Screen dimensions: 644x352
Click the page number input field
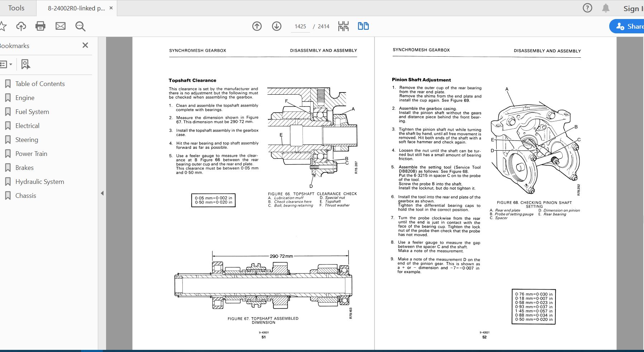[x=300, y=27]
